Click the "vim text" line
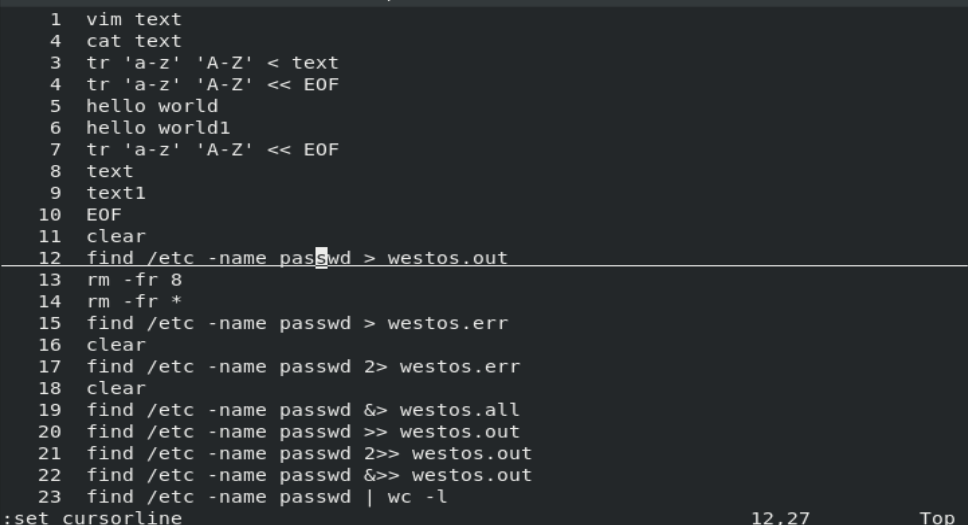 134,19
